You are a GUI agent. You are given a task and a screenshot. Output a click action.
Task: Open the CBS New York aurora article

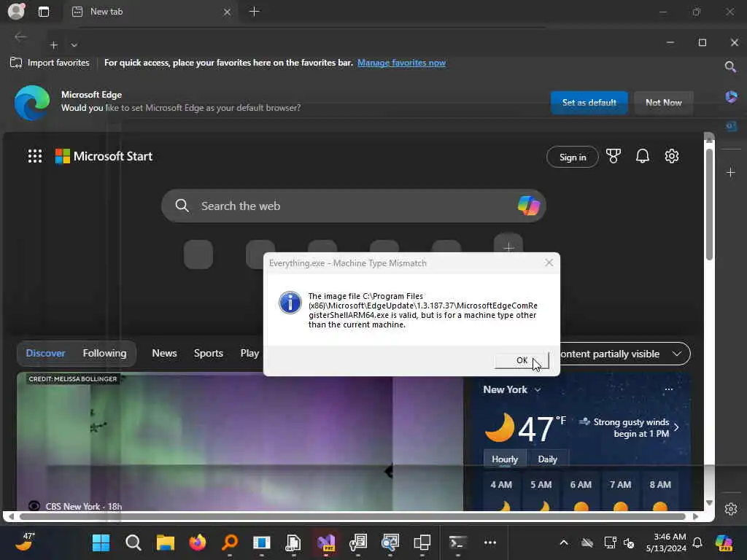click(239, 441)
